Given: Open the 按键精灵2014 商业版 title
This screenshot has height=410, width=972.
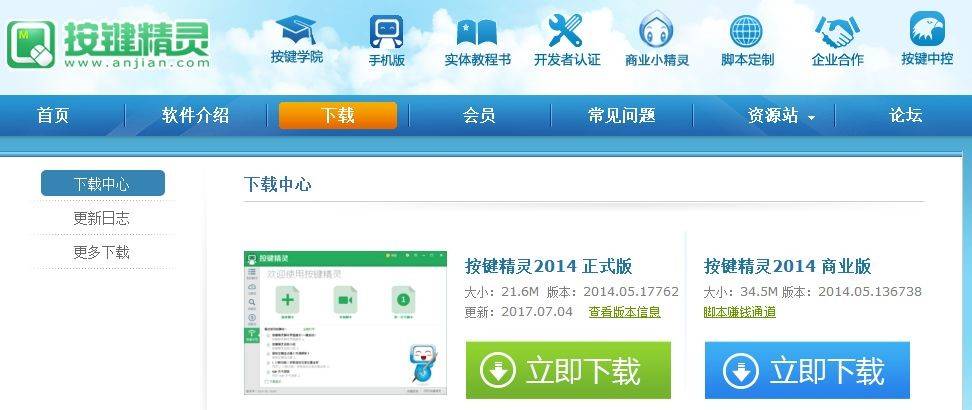Looking at the screenshot, I should pyautogui.click(x=788, y=266).
